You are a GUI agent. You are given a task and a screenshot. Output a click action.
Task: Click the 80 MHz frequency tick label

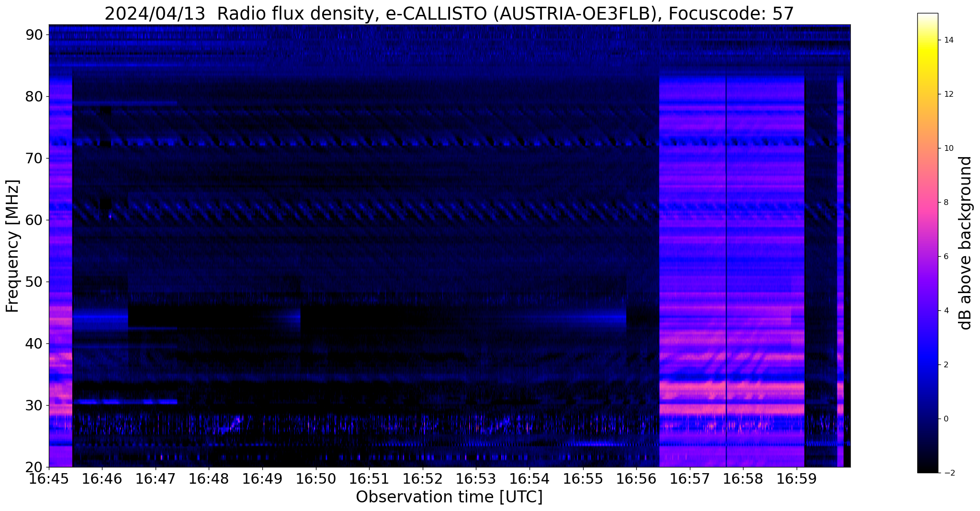pos(35,97)
